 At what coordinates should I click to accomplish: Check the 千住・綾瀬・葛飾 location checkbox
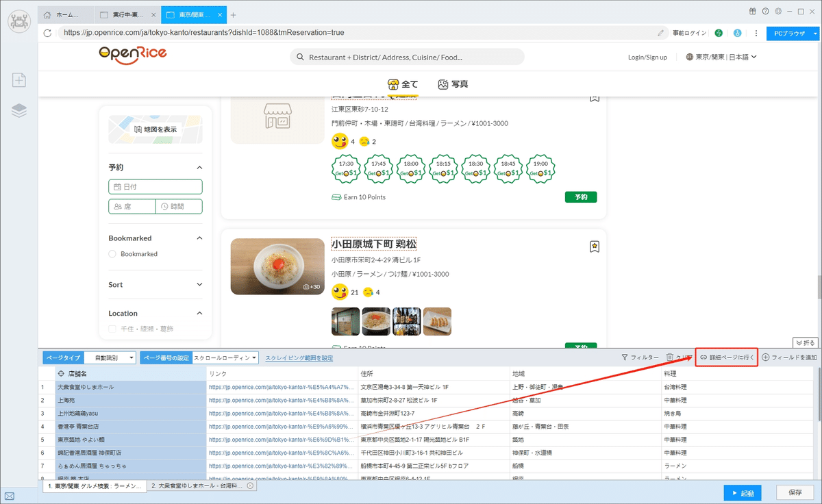pos(112,329)
